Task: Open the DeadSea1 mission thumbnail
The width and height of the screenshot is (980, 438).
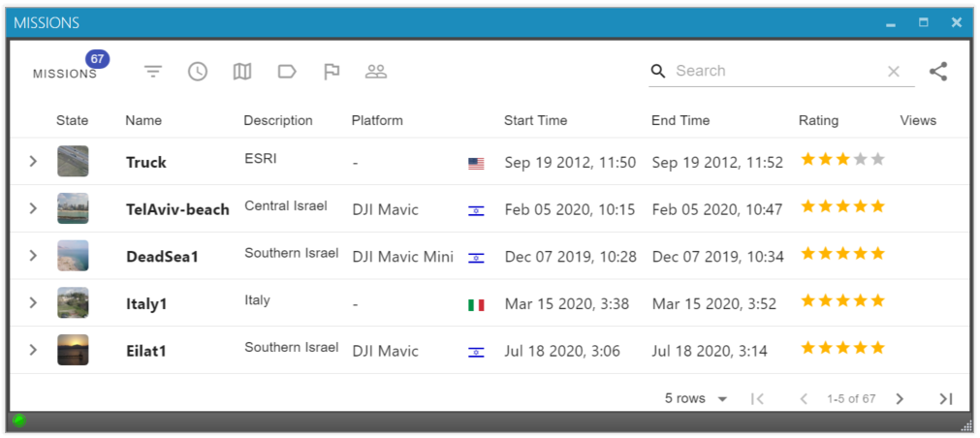Action: click(73, 256)
